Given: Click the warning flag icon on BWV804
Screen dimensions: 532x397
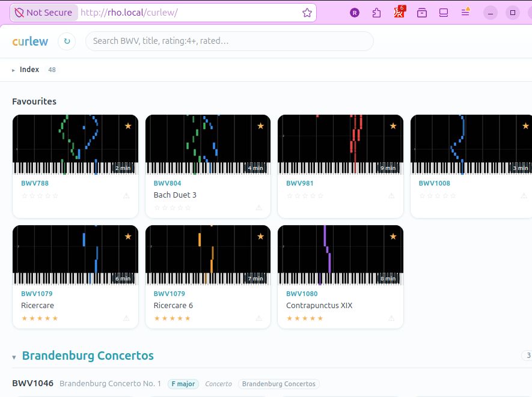Looking at the screenshot, I should coord(259,208).
